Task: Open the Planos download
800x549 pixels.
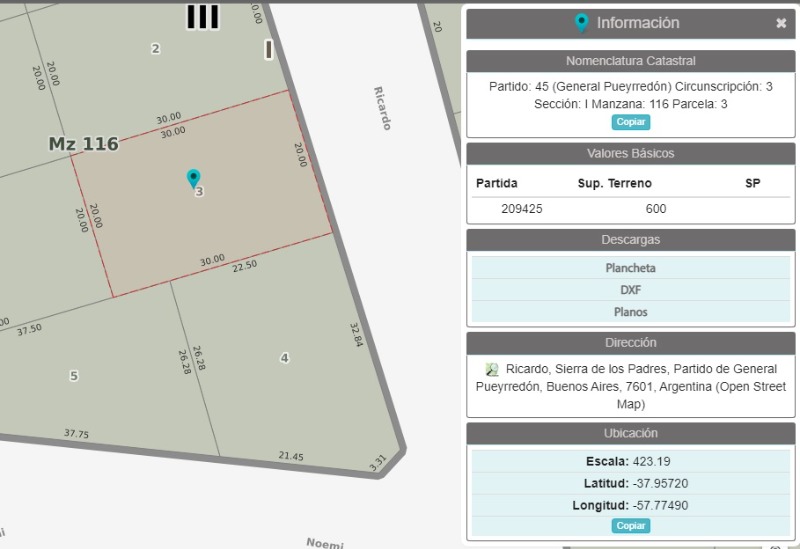Action: 630,312
